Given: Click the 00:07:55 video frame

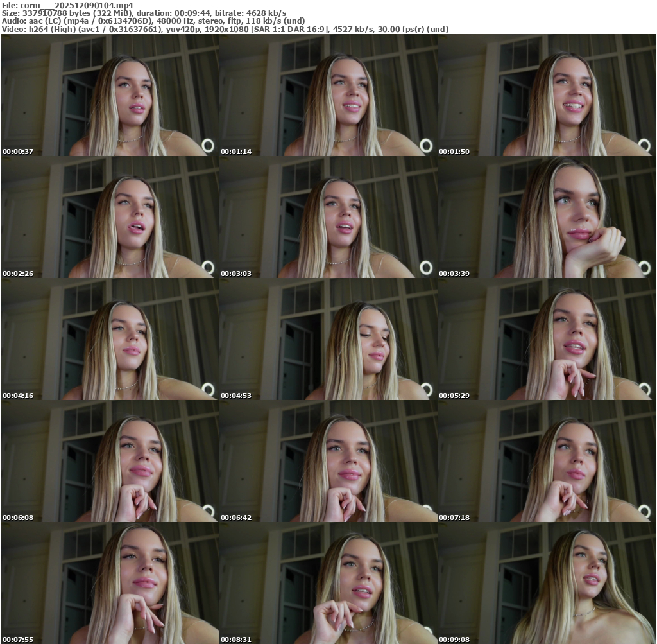Looking at the screenshot, I should pos(110,583).
